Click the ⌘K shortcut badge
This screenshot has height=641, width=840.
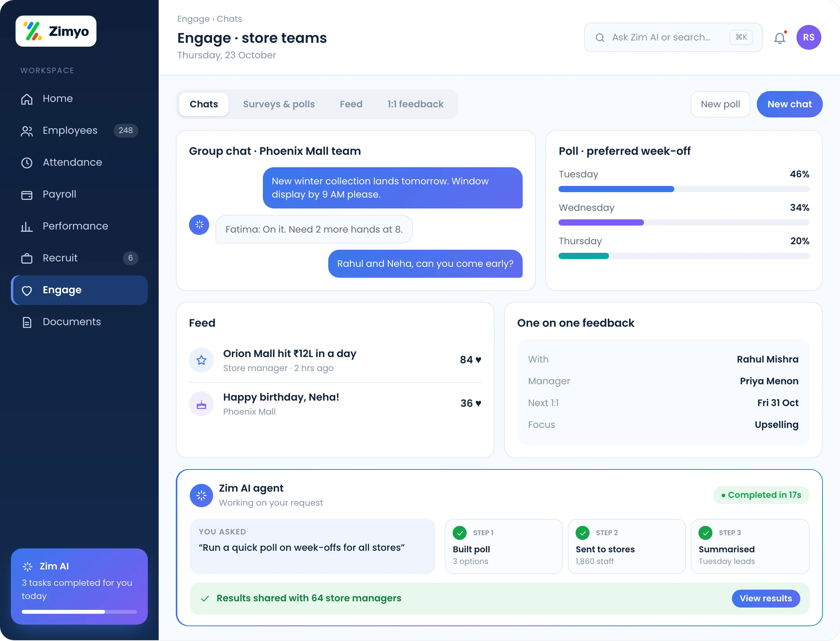(741, 37)
